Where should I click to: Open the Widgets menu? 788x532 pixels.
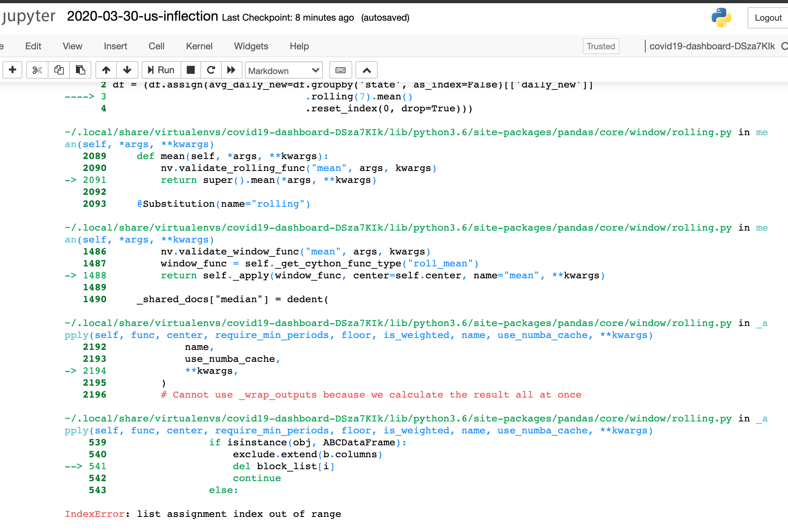click(x=251, y=46)
